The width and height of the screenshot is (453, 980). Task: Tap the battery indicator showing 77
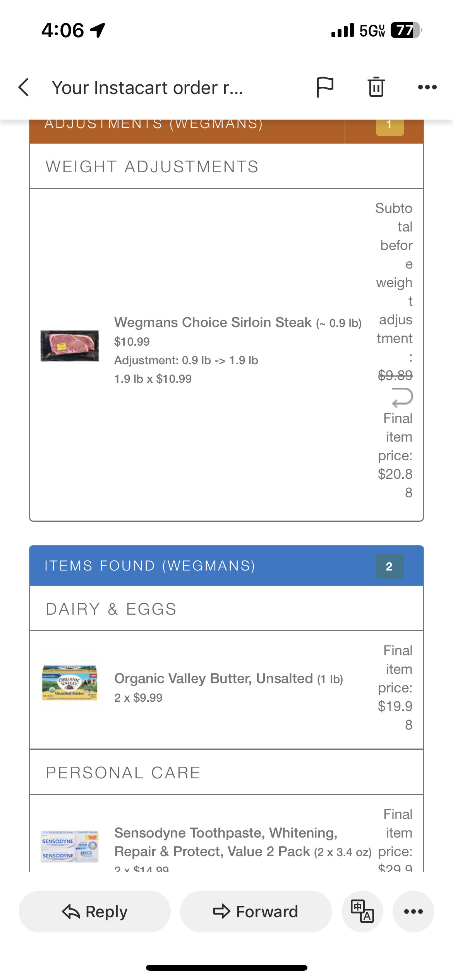pos(405,30)
